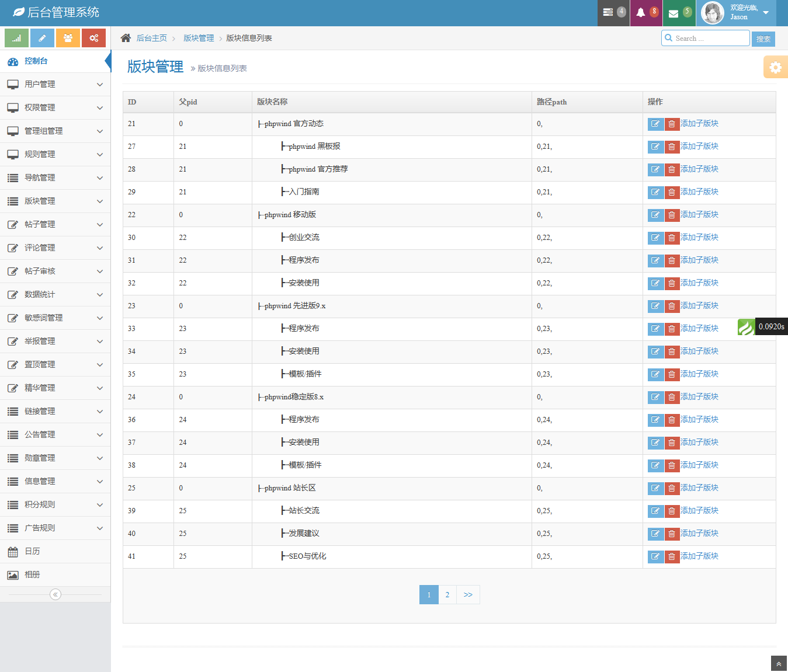Open the tasks list icon in header
Image resolution: width=788 pixels, height=672 pixels.
pos(608,13)
